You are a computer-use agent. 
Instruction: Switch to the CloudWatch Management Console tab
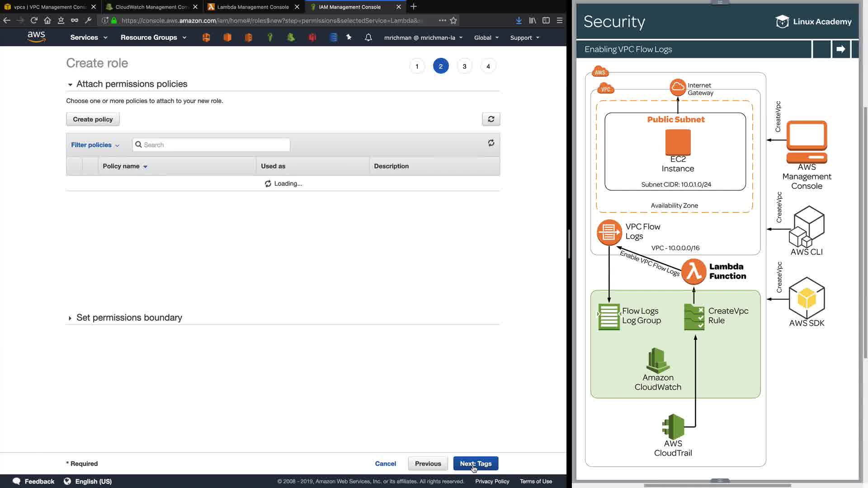[151, 7]
